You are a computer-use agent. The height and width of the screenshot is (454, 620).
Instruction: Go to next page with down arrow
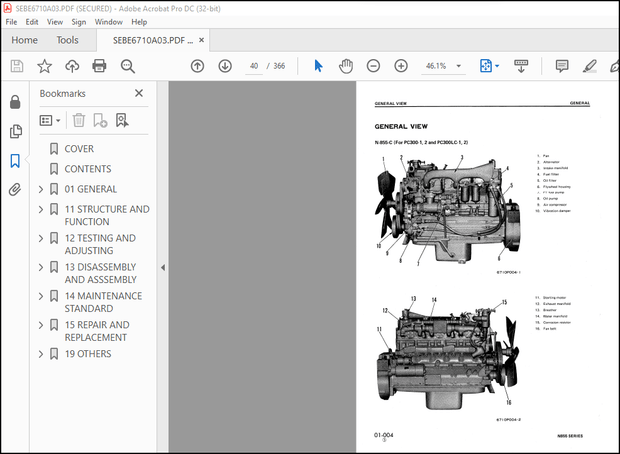click(x=225, y=66)
